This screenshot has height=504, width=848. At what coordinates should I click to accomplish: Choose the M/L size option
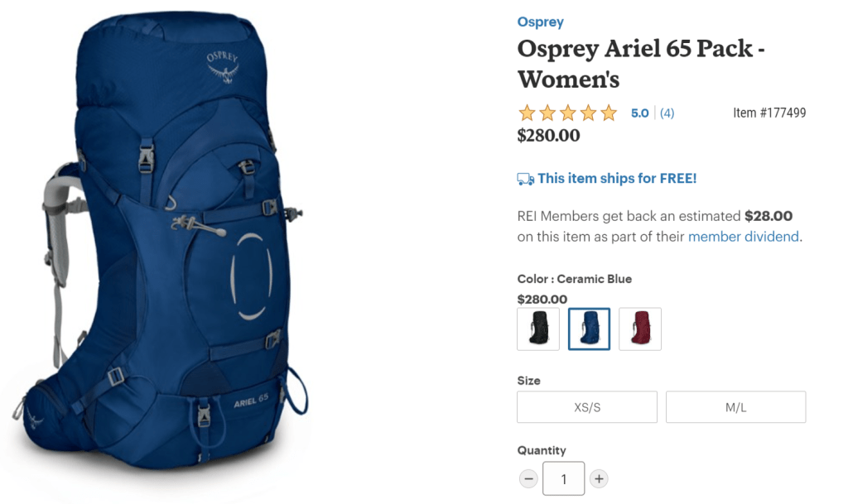pyautogui.click(x=735, y=407)
